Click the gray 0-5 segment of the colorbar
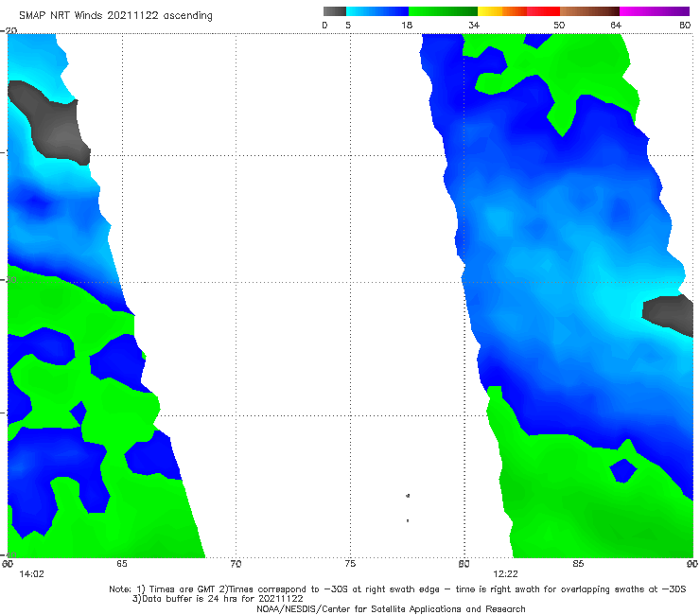 [x=335, y=11]
